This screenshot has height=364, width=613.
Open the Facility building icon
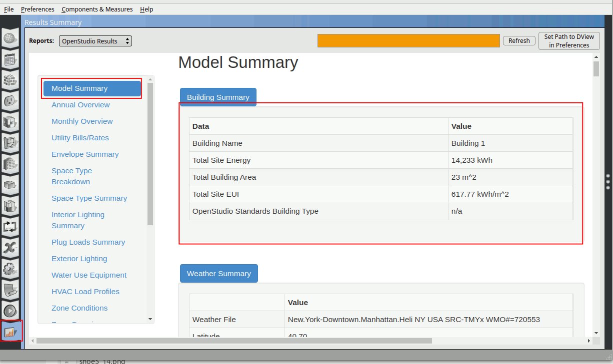pos(10,163)
